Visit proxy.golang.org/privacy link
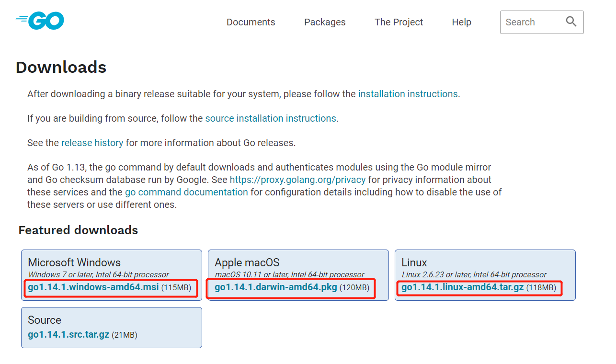Viewport: 616px width, 364px height. point(298,180)
